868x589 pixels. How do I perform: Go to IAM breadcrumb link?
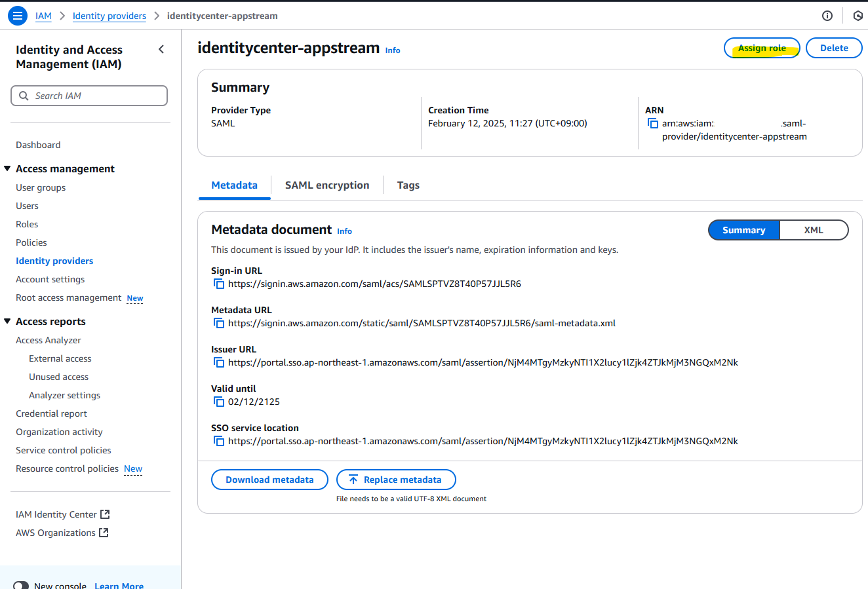click(43, 16)
